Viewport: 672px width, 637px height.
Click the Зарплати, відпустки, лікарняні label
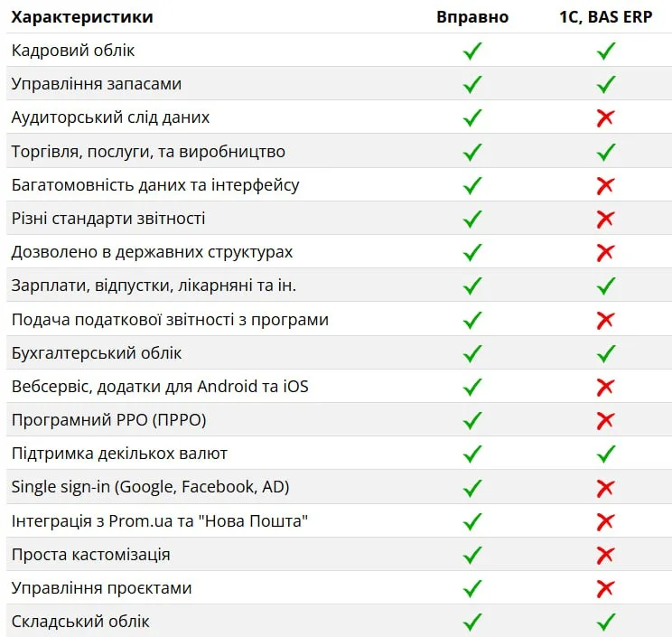pos(154,286)
